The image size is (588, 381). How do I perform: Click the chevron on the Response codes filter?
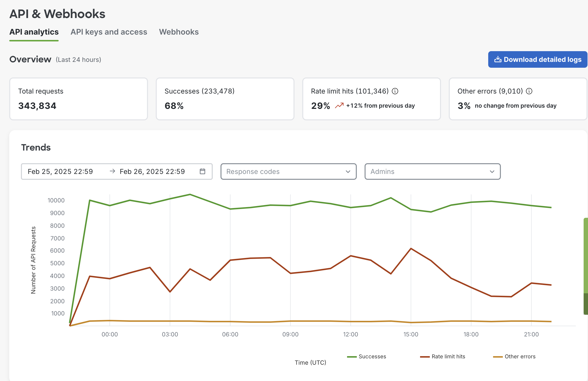pos(348,171)
